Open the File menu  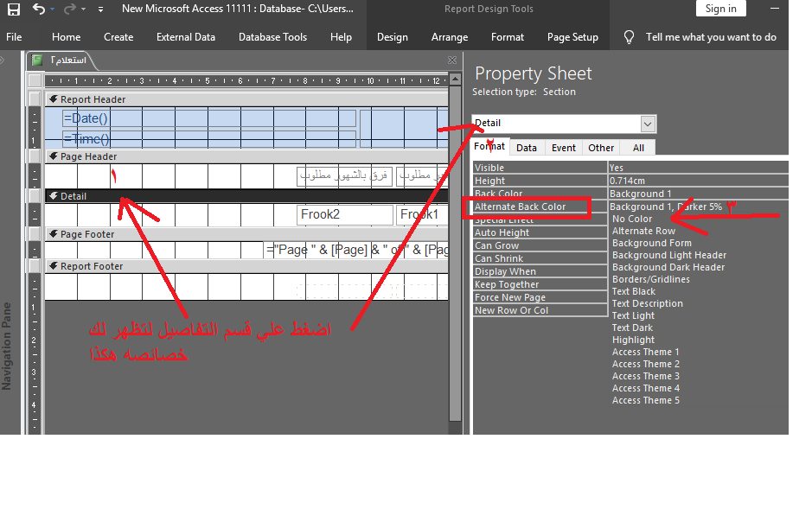[14, 37]
